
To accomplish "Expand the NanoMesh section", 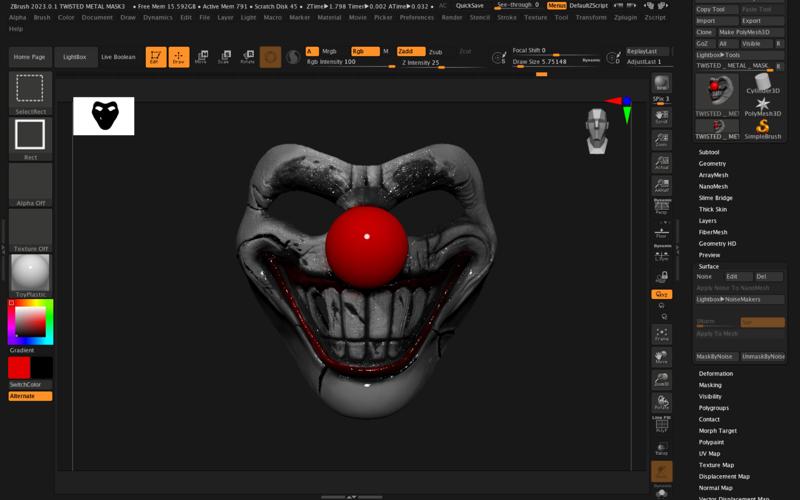I will click(x=713, y=187).
